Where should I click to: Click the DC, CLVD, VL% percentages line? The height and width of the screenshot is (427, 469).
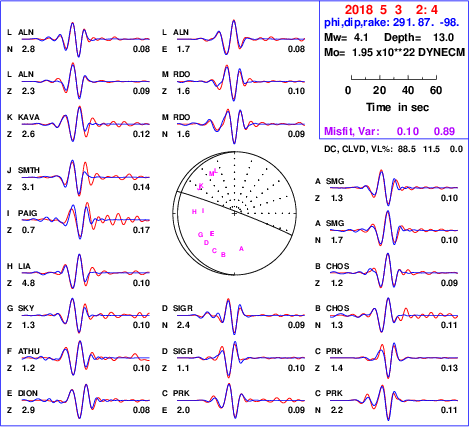[x=393, y=149]
